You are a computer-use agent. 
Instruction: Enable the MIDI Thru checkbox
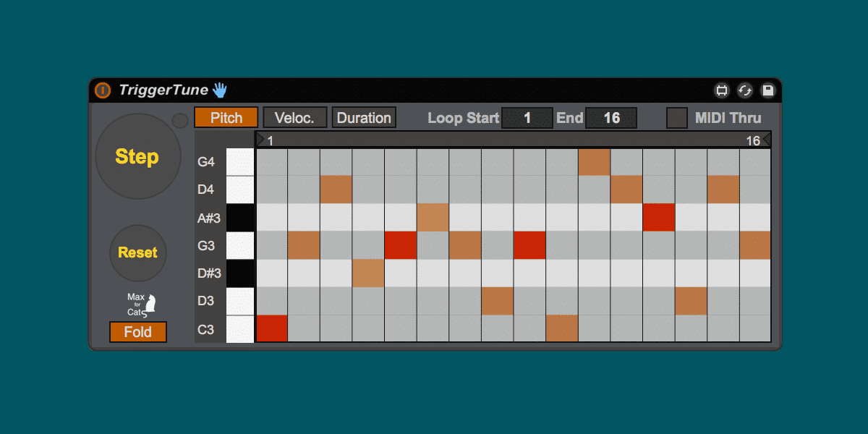coord(677,118)
